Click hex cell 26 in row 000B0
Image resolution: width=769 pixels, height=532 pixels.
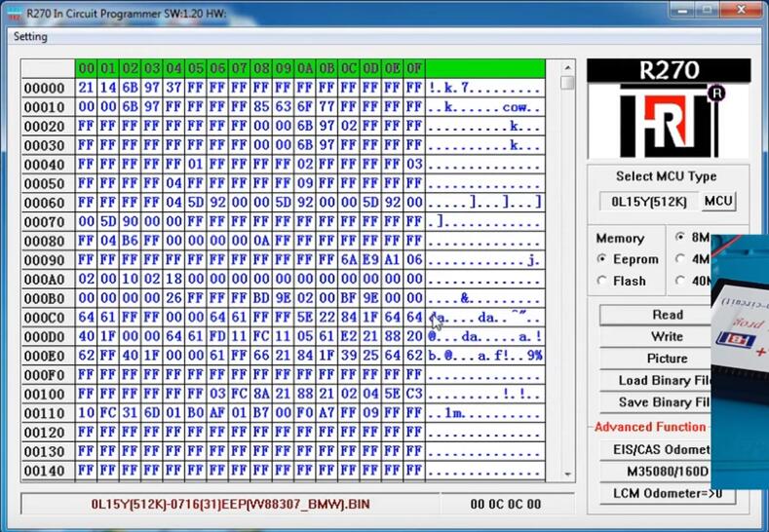[173, 298]
